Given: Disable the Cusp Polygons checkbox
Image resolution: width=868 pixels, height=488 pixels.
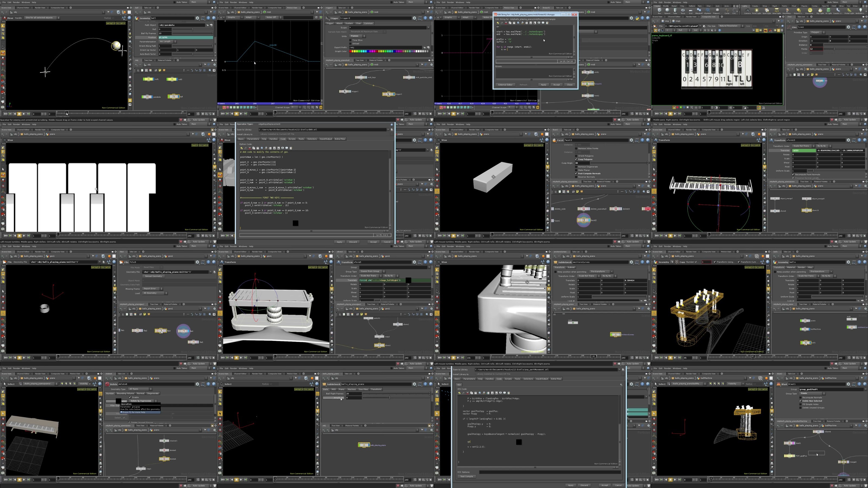Looking at the screenshot, I should (576, 159).
